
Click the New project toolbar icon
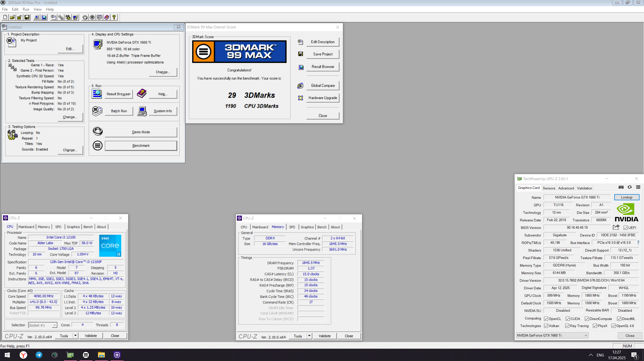click(x=5, y=17)
